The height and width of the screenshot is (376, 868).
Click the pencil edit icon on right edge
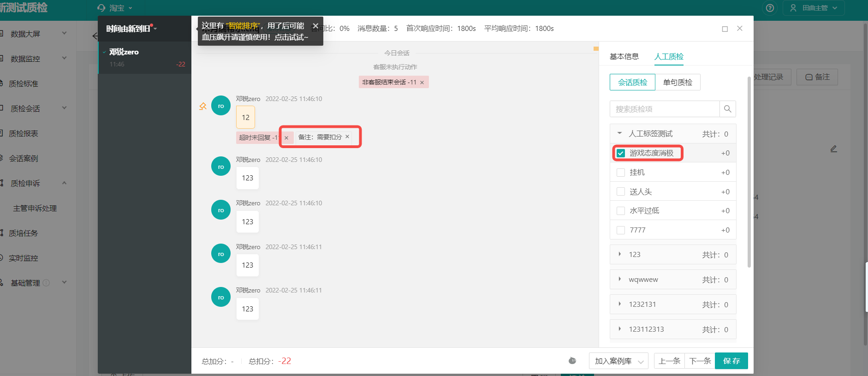tap(833, 149)
